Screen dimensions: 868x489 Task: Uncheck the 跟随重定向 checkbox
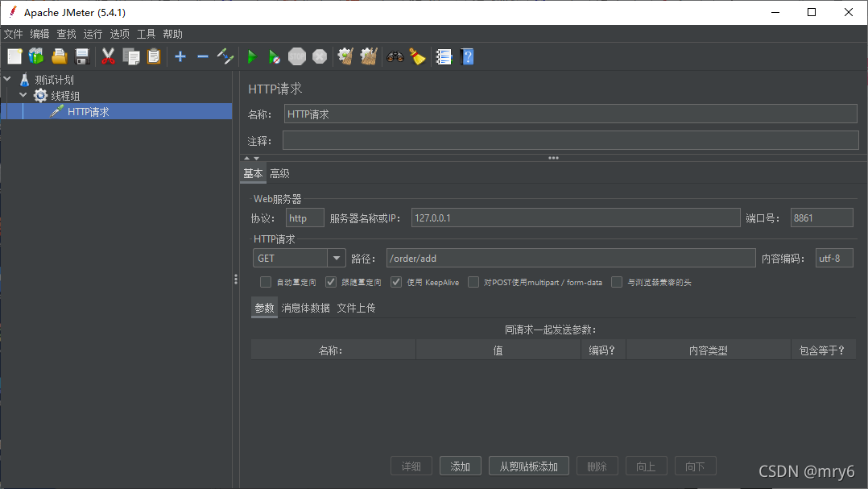(331, 283)
